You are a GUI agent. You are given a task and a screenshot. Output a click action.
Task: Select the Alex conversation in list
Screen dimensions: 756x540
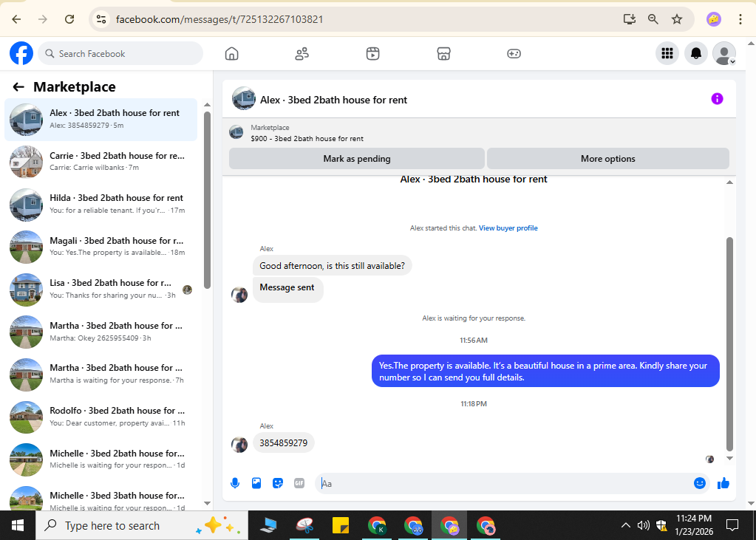click(101, 120)
